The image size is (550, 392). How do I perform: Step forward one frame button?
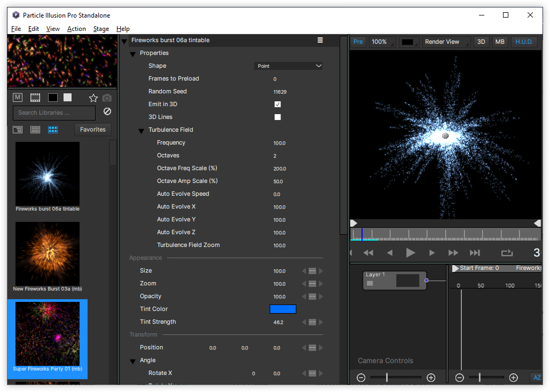[x=432, y=253]
